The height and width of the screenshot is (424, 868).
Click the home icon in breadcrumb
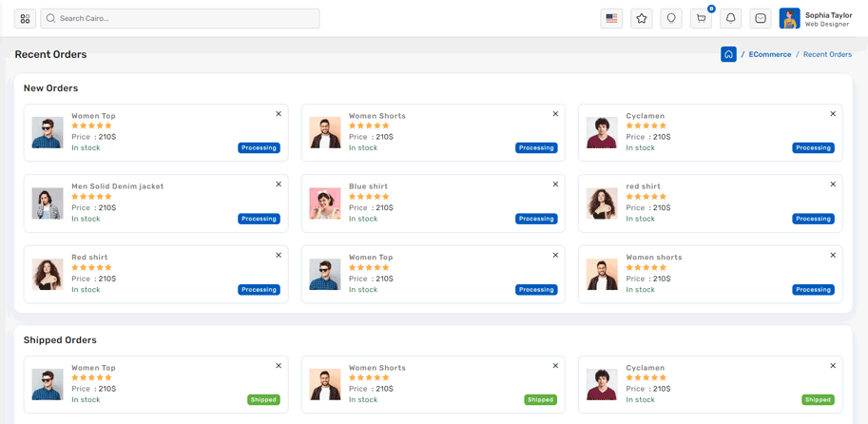point(728,54)
